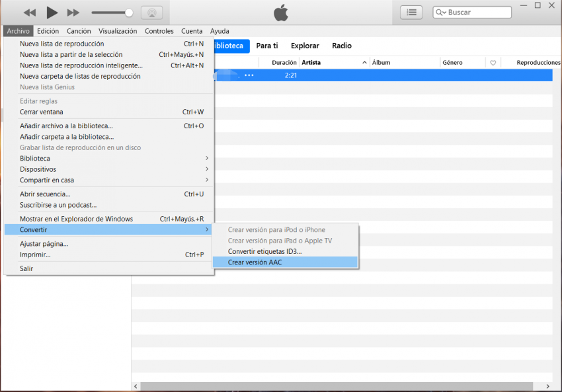Click the magnifier icon in search field
The height and width of the screenshot is (392, 562).
tap(441, 13)
